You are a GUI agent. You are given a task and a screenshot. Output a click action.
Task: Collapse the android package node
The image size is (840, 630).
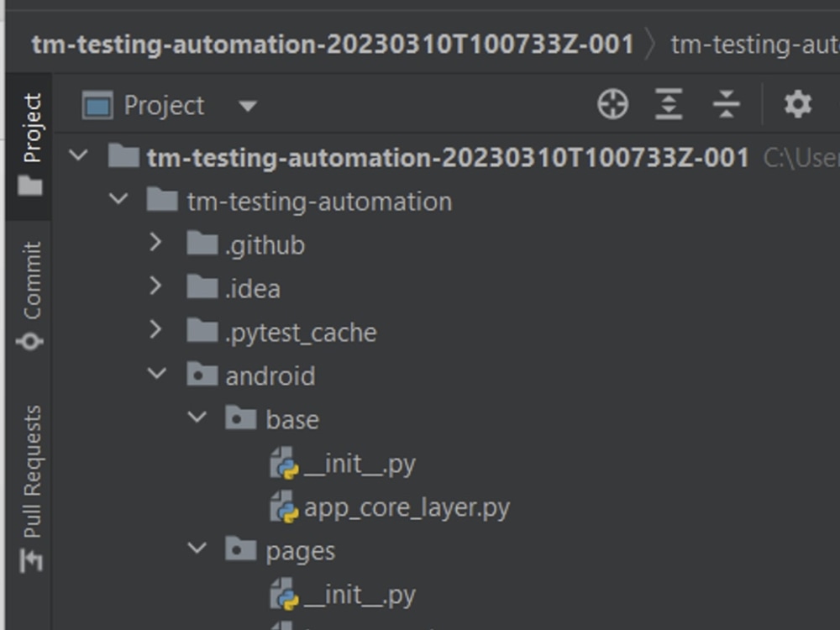pos(158,375)
